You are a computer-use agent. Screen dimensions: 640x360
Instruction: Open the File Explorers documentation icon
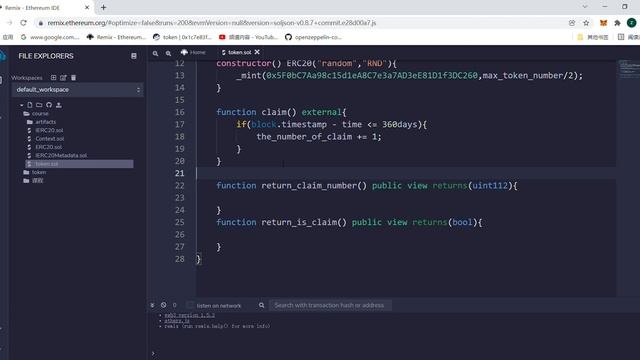[x=133, y=56]
